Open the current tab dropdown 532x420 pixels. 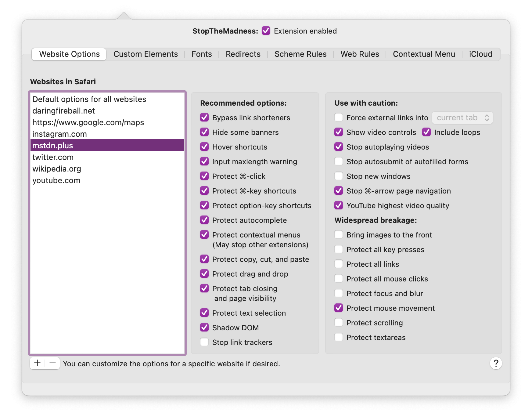tap(462, 118)
